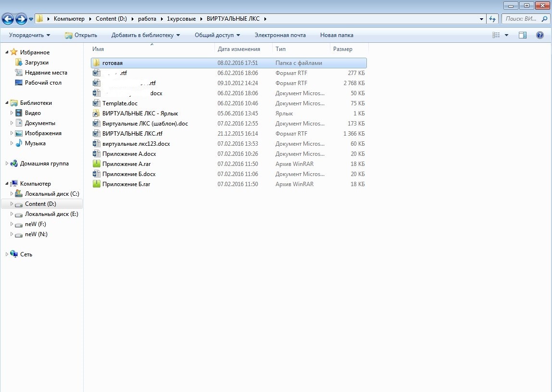Screen dimensions: 552x392
Task: Open neW (F:) drive
Action: pyautogui.click(x=35, y=224)
